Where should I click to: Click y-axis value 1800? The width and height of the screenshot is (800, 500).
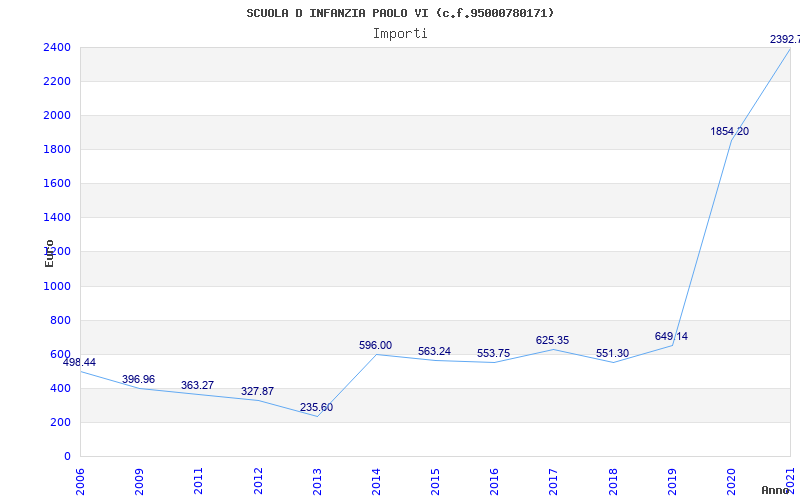57,149
